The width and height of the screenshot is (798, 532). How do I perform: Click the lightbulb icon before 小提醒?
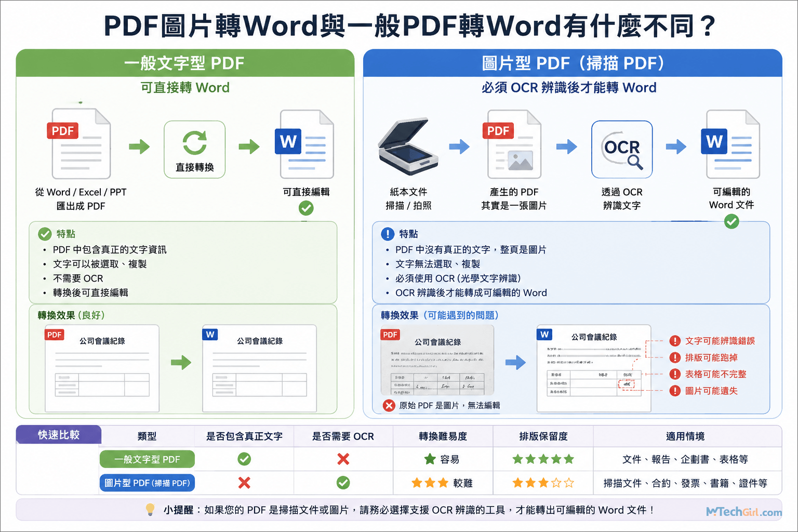(x=150, y=510)
